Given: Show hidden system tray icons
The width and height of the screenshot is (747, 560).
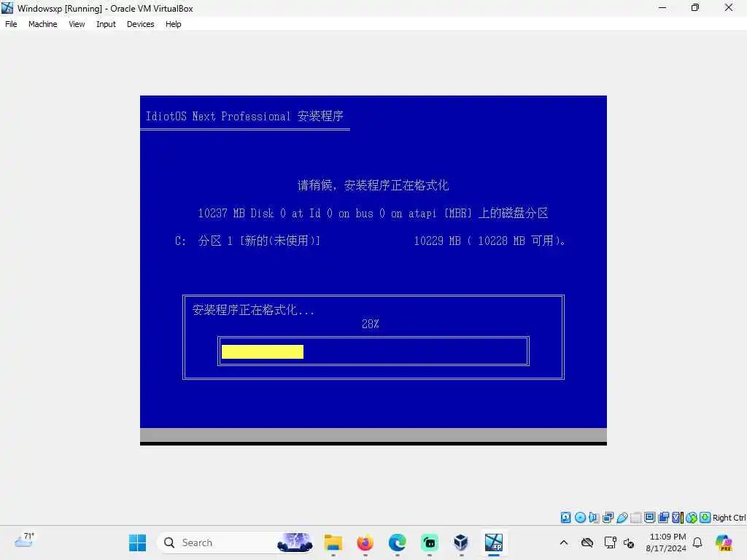Looking at the screenshot, I should pyautogui.click(x=564, y=542).
